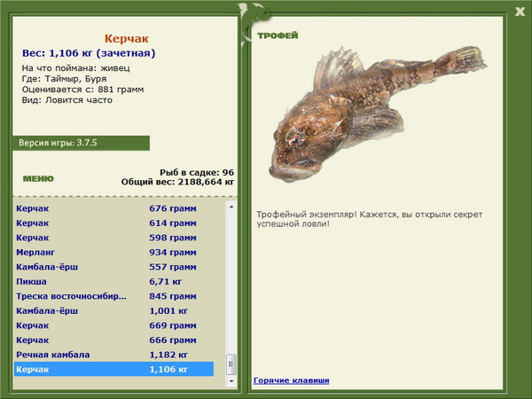
Task: Click the Общий вес: 2188,664 кг text
Action: [178, 182]
